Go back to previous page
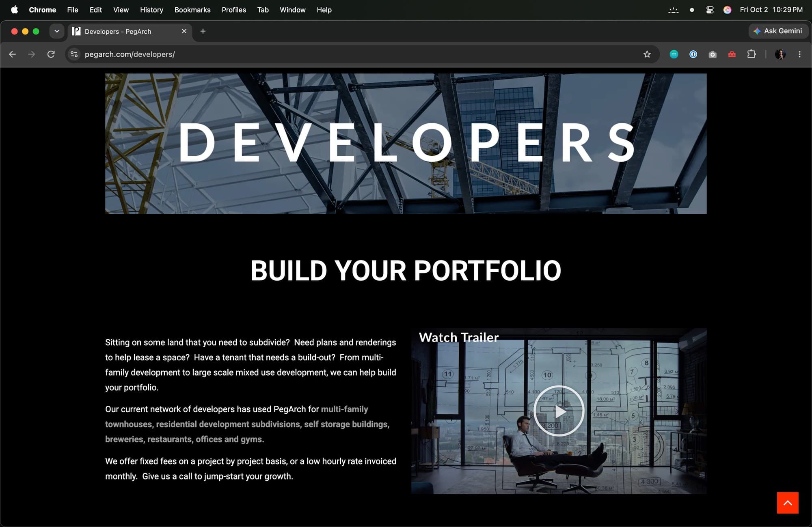Image resolution: width=812 pixels, height=527 pixels. [13, 54]
